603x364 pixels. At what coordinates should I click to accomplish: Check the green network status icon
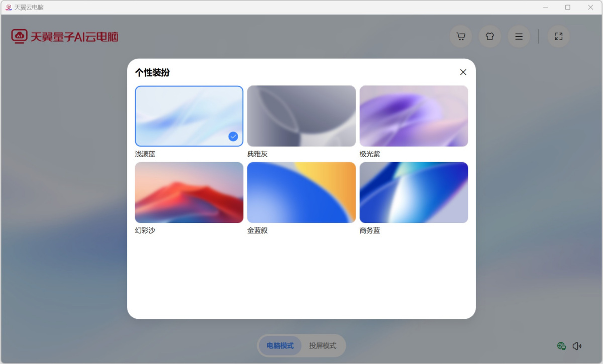point(561,345)
